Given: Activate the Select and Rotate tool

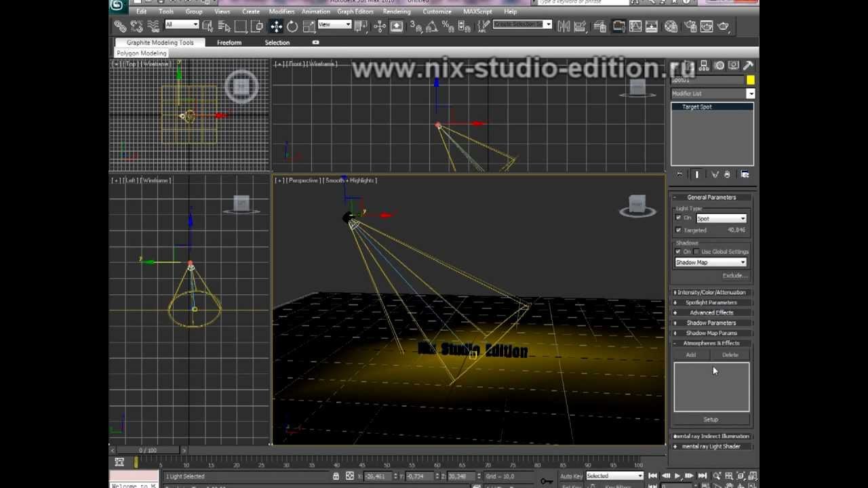Looking at the screenshot, I should 292,26.
